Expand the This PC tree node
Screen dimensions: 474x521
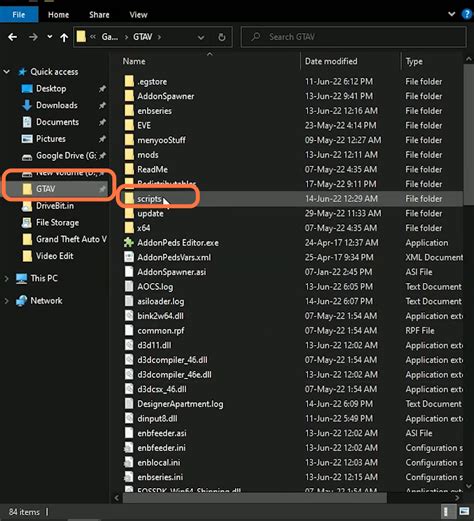pos(6,278)
